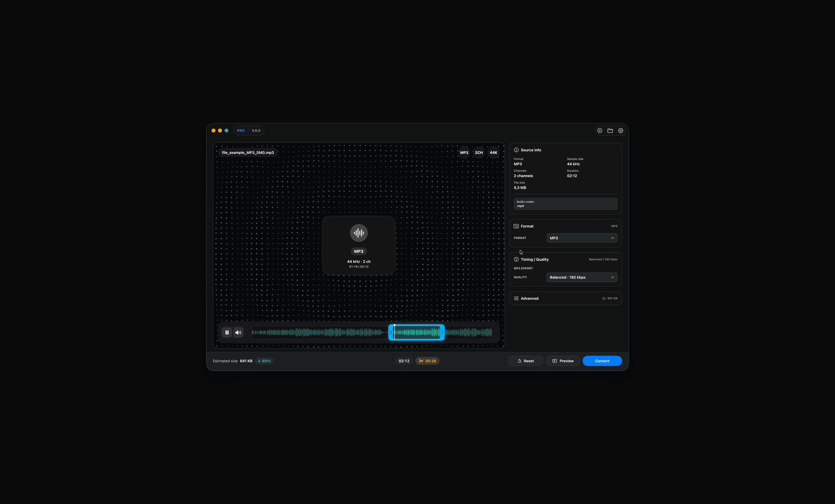Screen dimensions: 835x504
Task: Click the Preview button
Action: [562, 361]
